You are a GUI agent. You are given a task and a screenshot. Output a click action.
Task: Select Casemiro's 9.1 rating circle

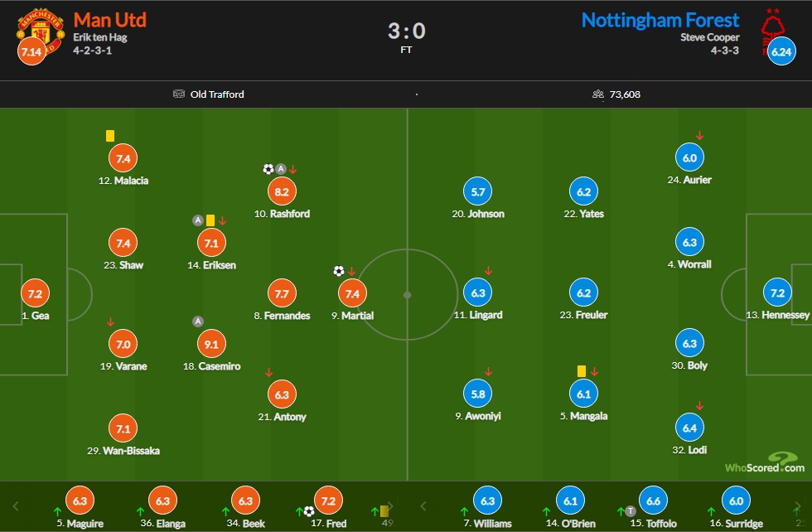[x=211, y=344]
